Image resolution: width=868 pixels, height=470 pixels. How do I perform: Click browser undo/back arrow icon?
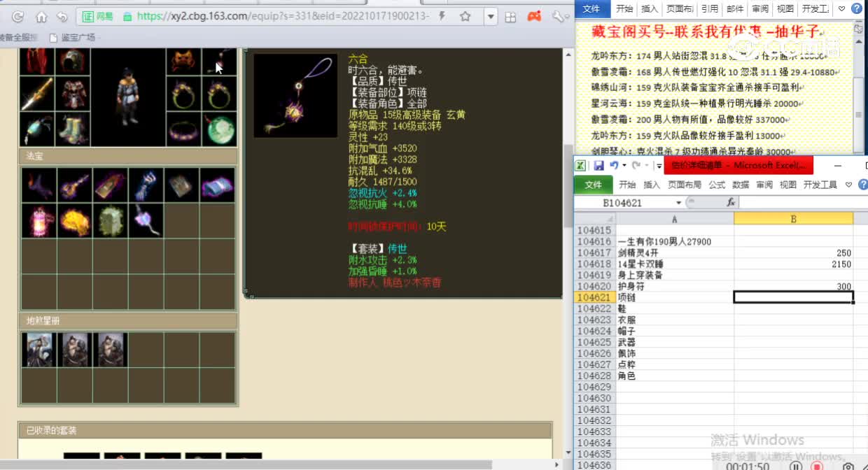(62, 17)
